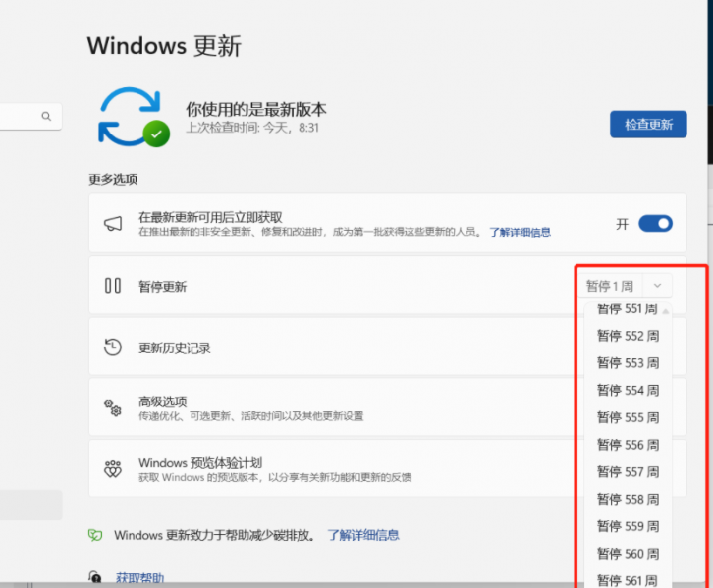Image resolution: width=713 pixels, height=588 pixels.
Task: Click the history clock icon
Action: click(113, 347)
